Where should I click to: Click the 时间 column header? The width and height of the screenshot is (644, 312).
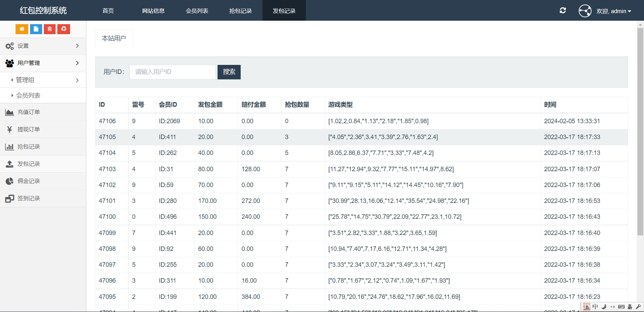(550, 105)
